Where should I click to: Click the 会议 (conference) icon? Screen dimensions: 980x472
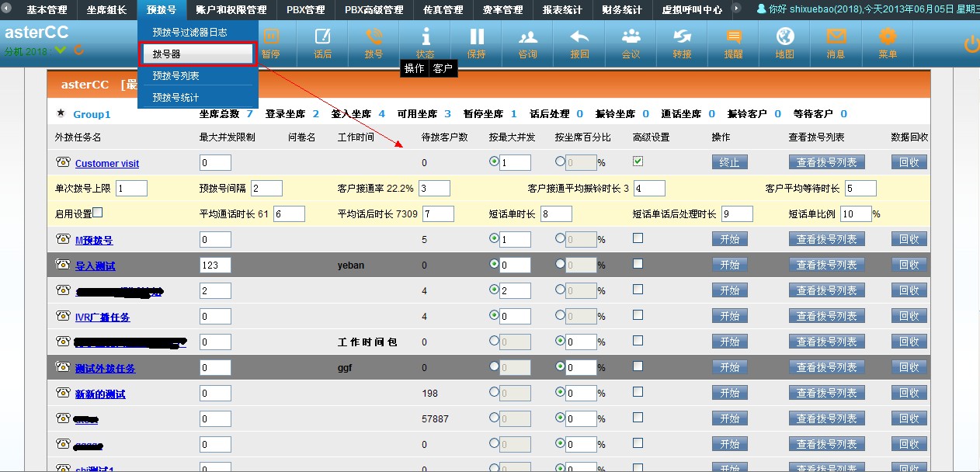(x=631, y=37)
